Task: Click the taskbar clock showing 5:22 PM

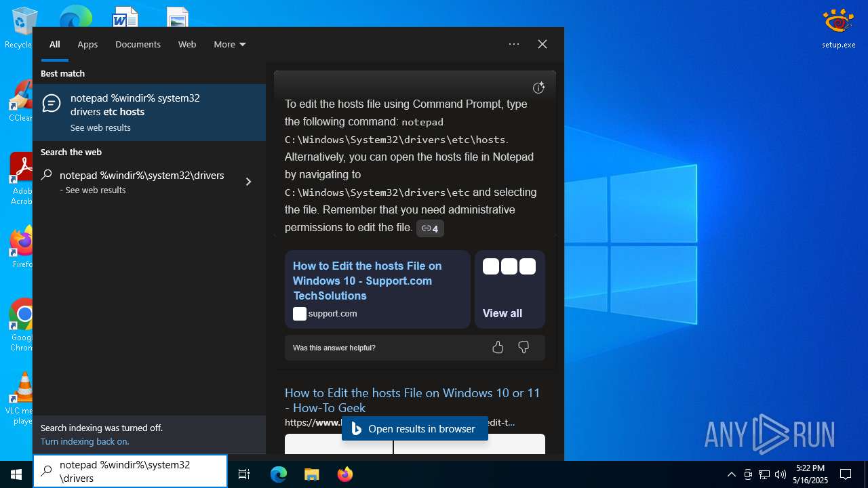Action: pos(810,474)
